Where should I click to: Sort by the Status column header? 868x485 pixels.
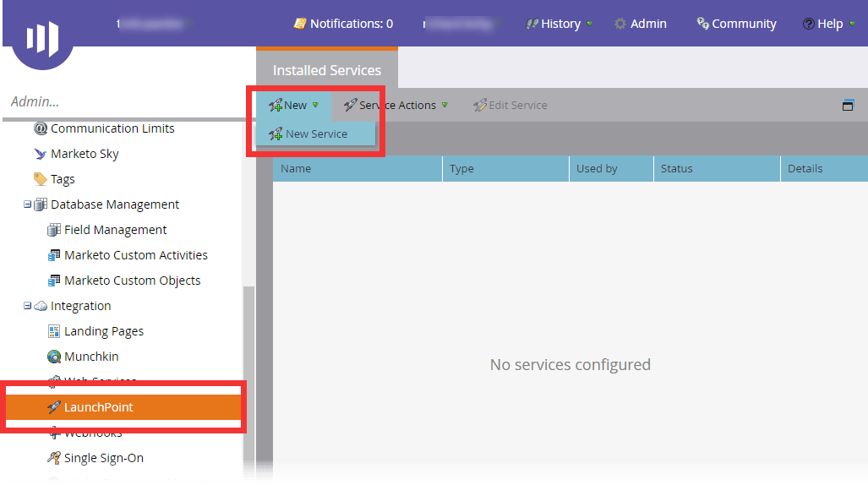pos(717,169)
